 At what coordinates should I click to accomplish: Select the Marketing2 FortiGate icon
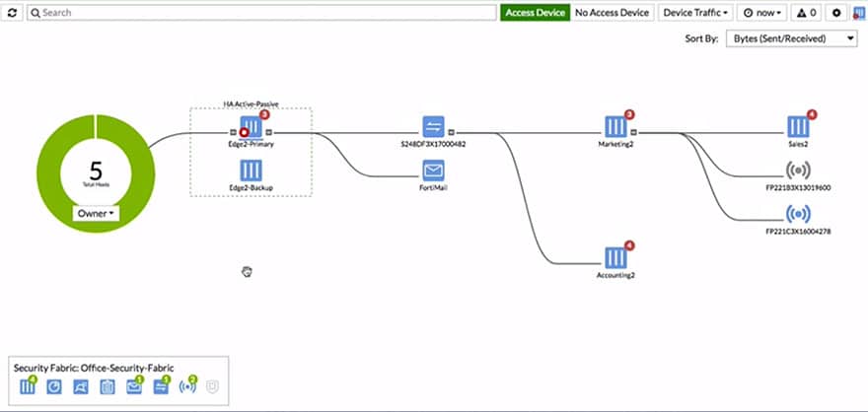pyautogui.click(x=615, y=126)
